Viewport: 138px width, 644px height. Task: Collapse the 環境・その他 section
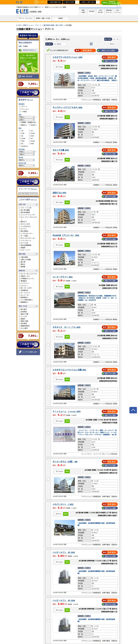28,306
